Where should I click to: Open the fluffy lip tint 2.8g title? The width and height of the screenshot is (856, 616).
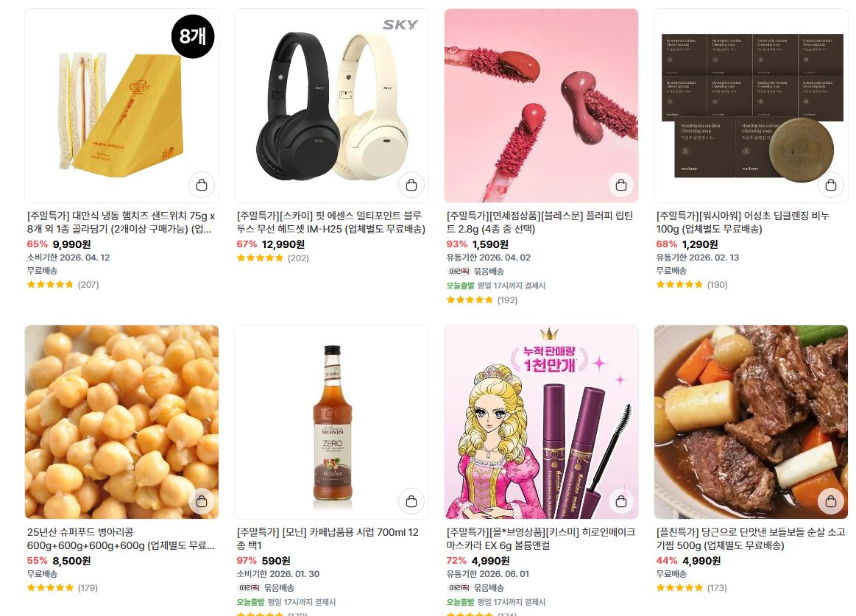point(540,222)
